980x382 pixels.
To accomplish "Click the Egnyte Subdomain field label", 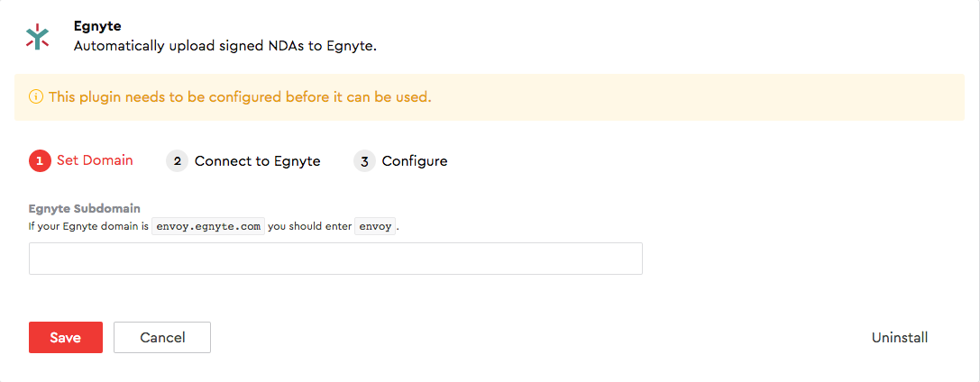I will (x=85, y=209).
